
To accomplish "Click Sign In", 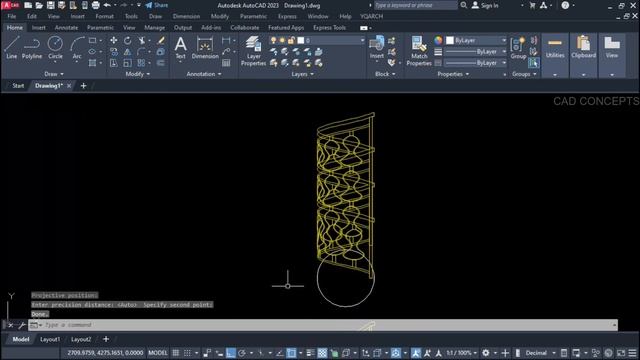I will click(x=485, y=5).
